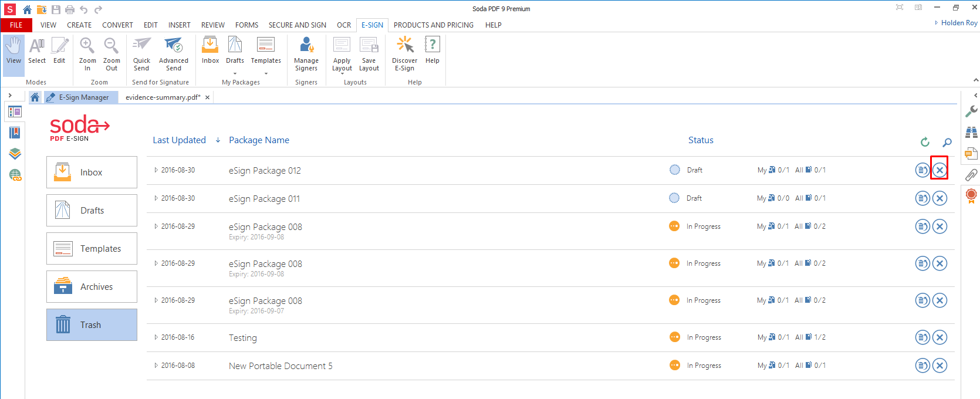Viewport: 980px width, 399px height.
Task: Open the bookmarks side panel
Action: pyautogui.click(x=15, y=133)
